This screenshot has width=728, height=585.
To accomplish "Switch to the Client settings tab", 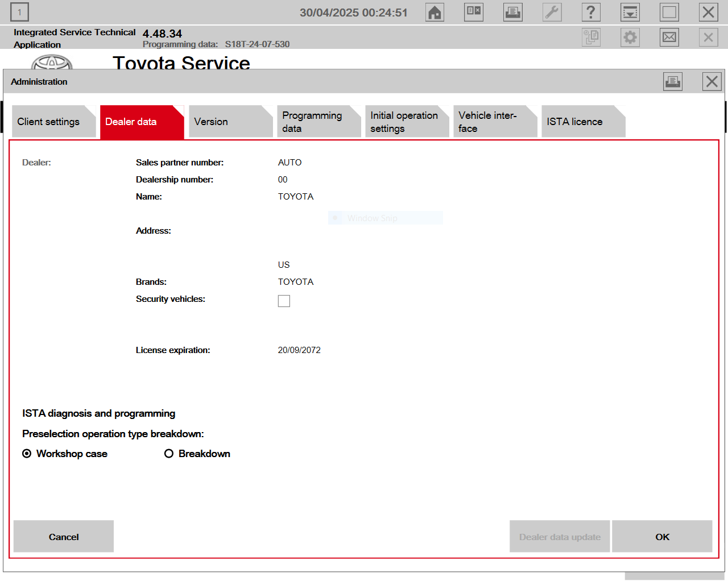I will [53, 122].
